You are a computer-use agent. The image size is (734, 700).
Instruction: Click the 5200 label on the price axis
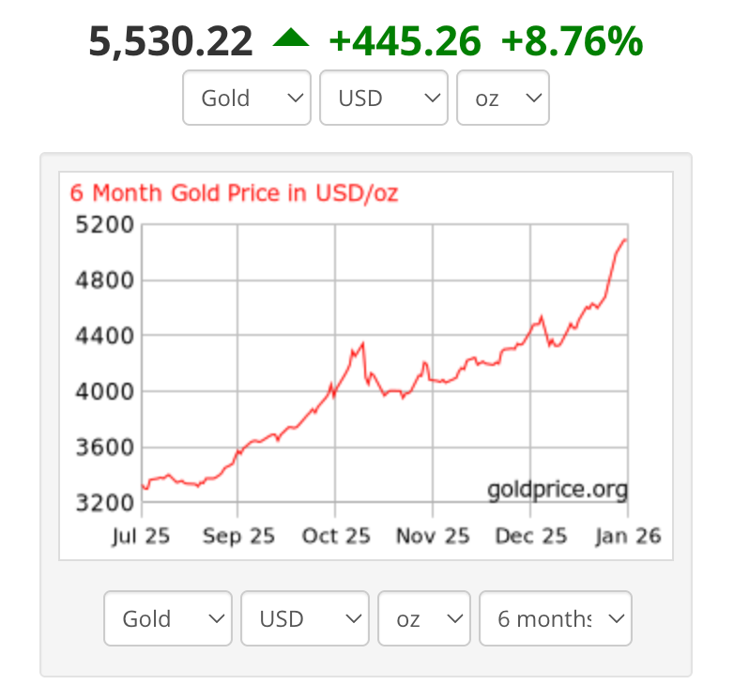103,225
